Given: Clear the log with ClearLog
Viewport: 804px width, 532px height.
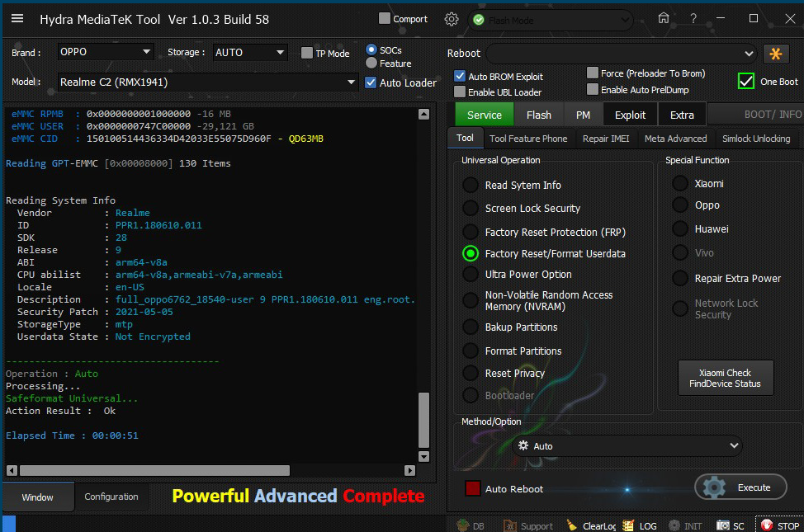Looking at the screenshot, I should [591, 526].
